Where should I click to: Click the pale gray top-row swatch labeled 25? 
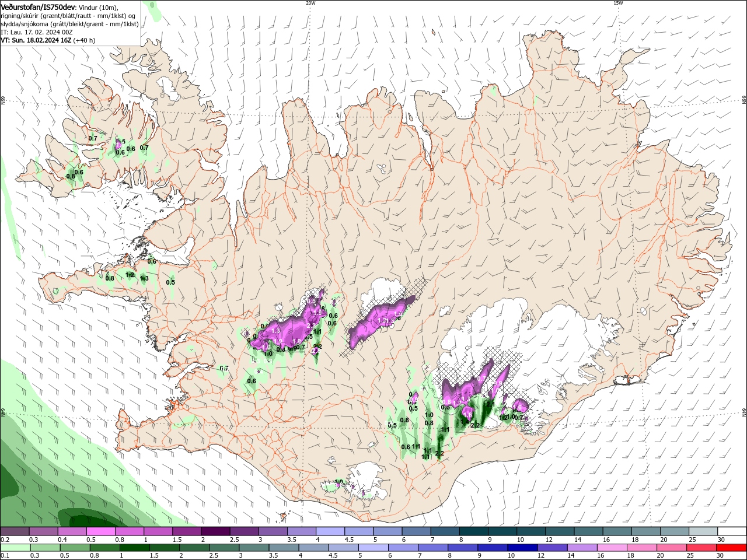click(x=703, y=531)
